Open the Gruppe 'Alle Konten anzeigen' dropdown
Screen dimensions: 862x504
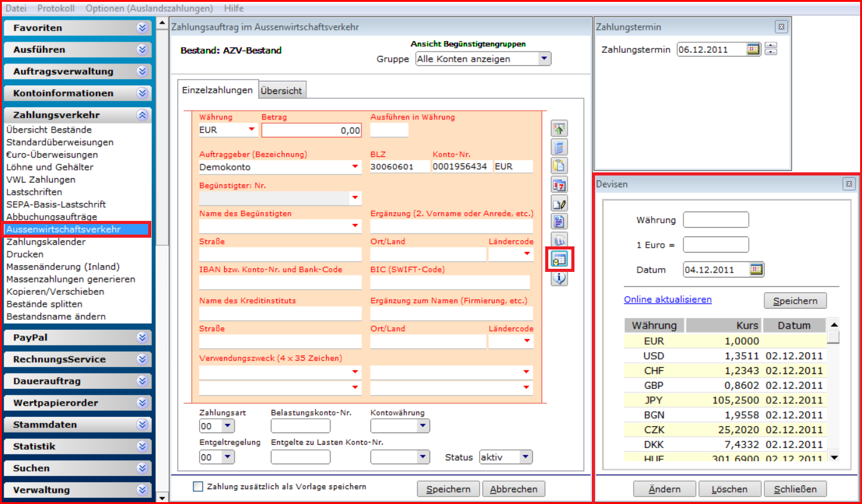545,58
